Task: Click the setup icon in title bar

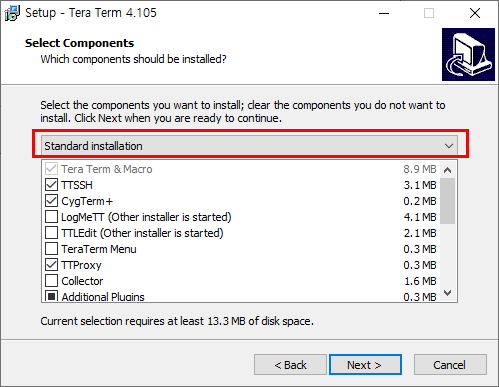Action: (12, 13)
